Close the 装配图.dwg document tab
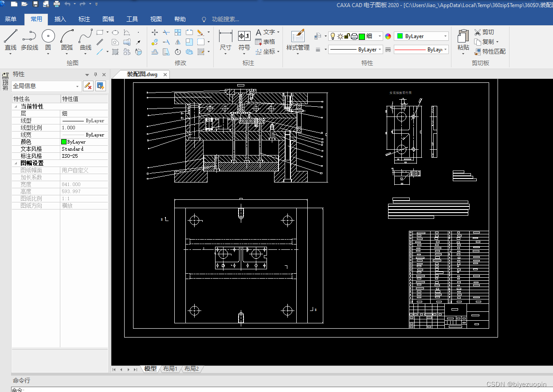This screenshot has width=553, height=392. tap(165, 74)
